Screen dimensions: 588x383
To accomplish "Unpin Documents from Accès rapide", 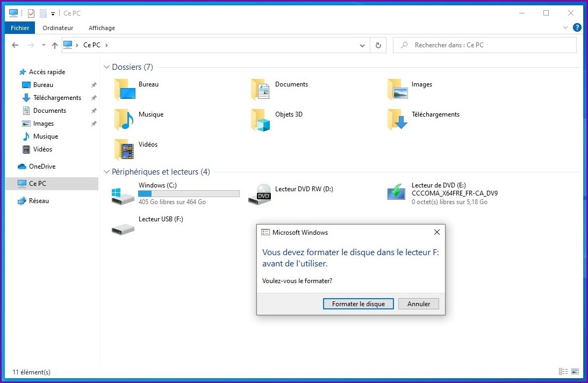I will [94, 110].
